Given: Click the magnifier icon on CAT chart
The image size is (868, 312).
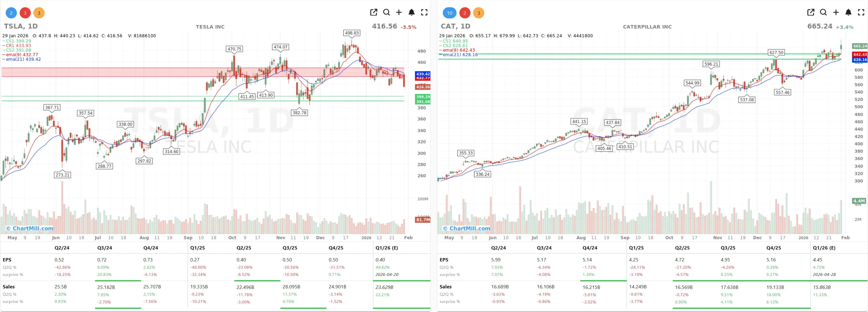Looking at the screenshot, I should tap(823, 12).
